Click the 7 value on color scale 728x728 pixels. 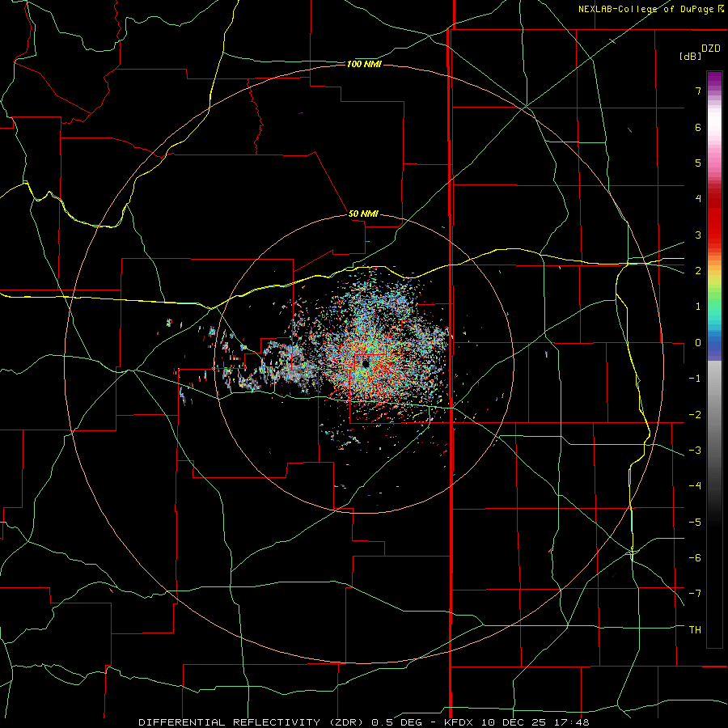coord(698,91)
